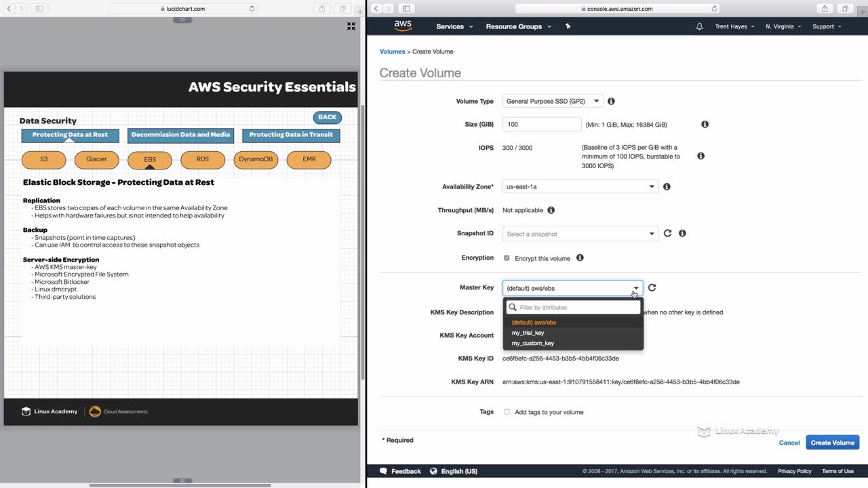Select the RDS service bubble
This screenshot has height=488, width=868.
pos(203,159)
